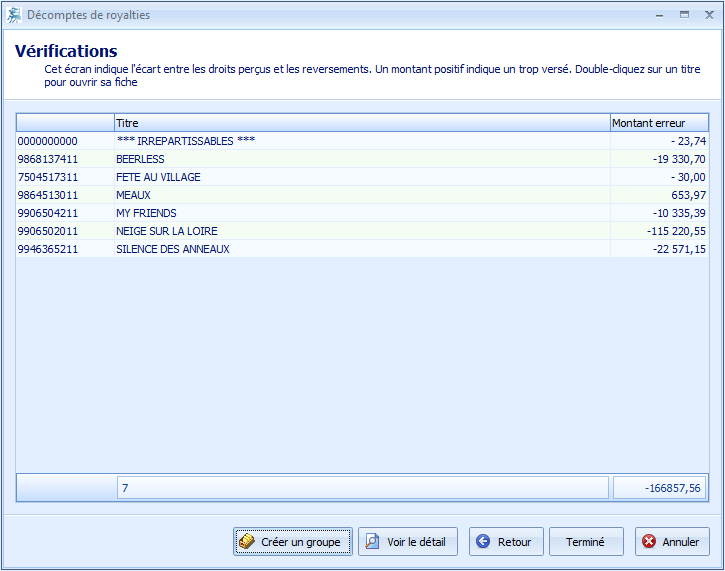Viewport: 725px width, 571px height.
Task: Sort by the Montant erreur column header
Action: pyautogui.click(x=658, y=122)
